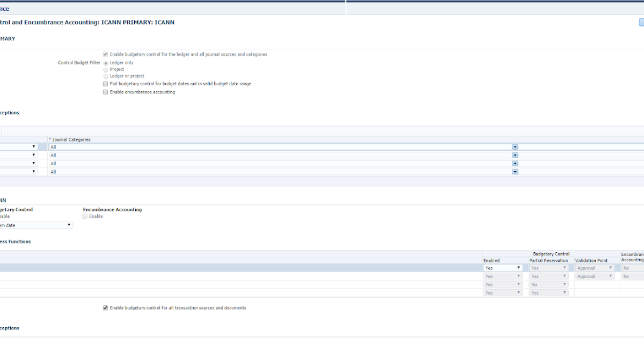The width and height of the screenshot is (644, 338).
Task: Open the first Validation Point Approval dropdown
Action: [x=611, y=268]
